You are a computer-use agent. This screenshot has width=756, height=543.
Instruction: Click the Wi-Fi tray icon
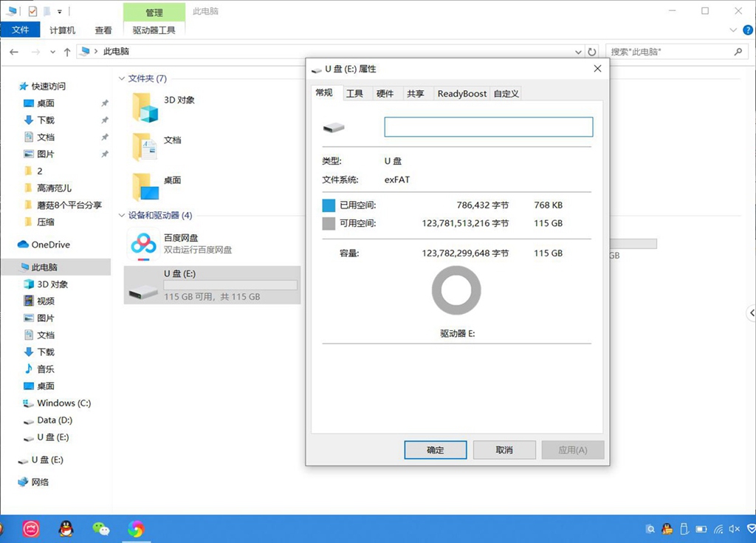tap(718, 529)
